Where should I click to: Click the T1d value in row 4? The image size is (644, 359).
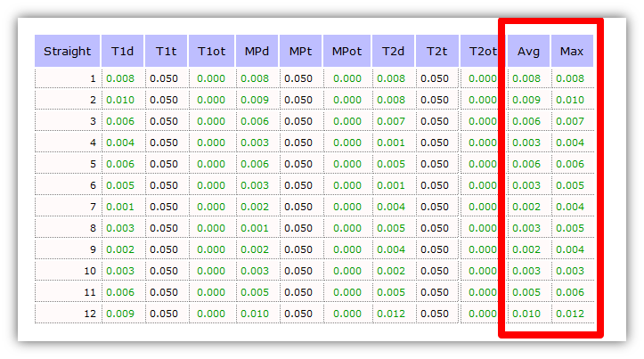(x=120, y=143)
